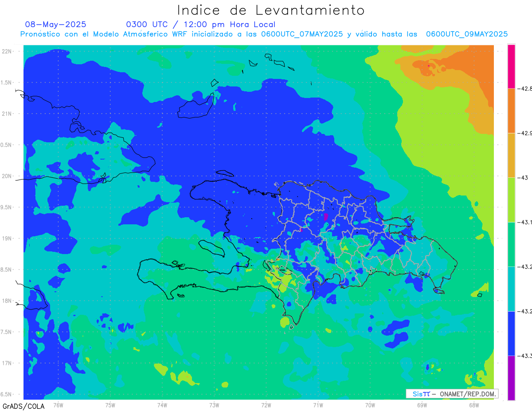Click the "Indice de Levantamiento" title

pyautogui.click(x=271, y=10)
